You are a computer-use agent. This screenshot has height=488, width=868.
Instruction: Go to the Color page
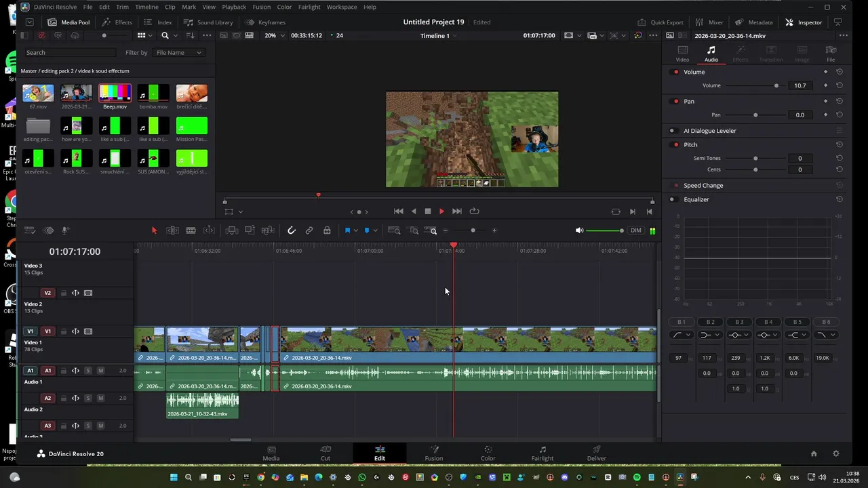click(x=488, y=453)
